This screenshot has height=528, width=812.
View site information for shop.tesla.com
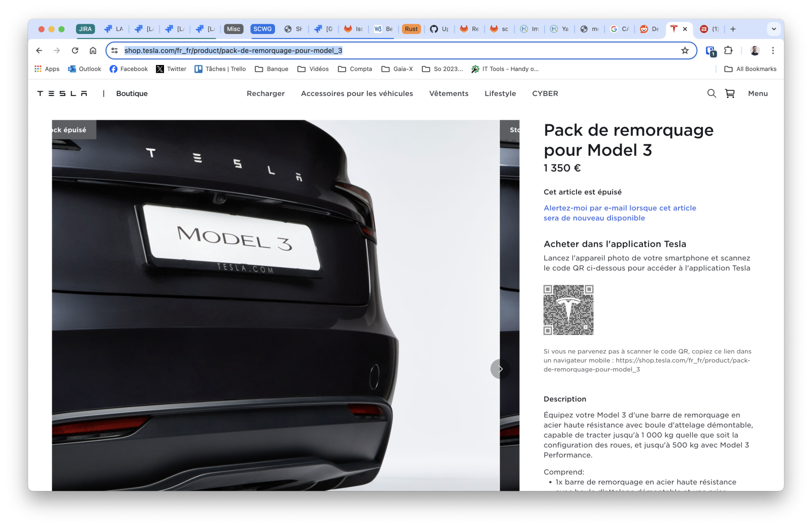click(x=115, y=51)
